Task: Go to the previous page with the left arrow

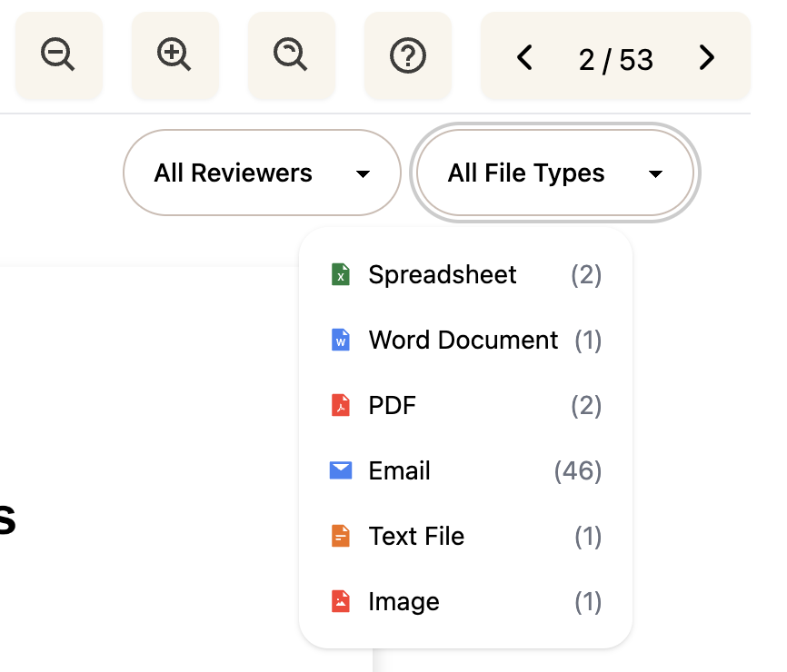Action: click(x=524, y=57)
